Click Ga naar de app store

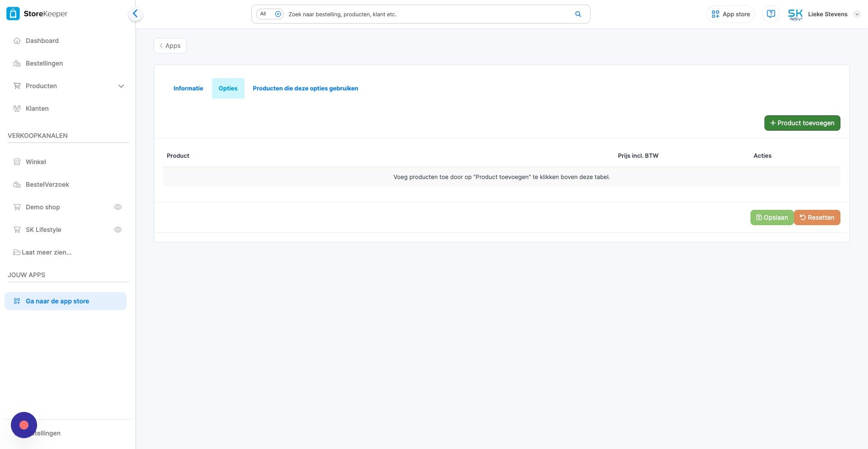click(66, 301)
